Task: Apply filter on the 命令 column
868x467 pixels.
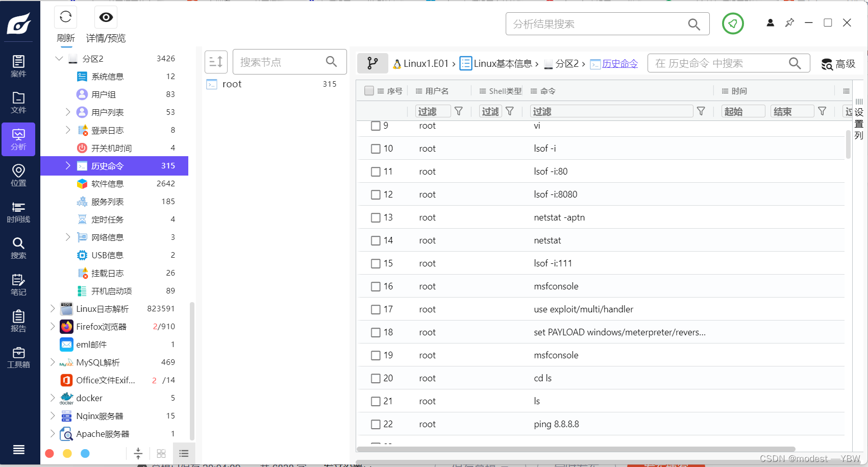Action: click(701, 111)
